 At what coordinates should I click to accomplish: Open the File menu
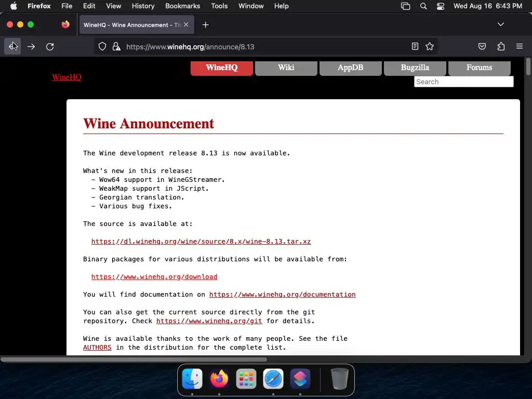[x=67, y=6]
